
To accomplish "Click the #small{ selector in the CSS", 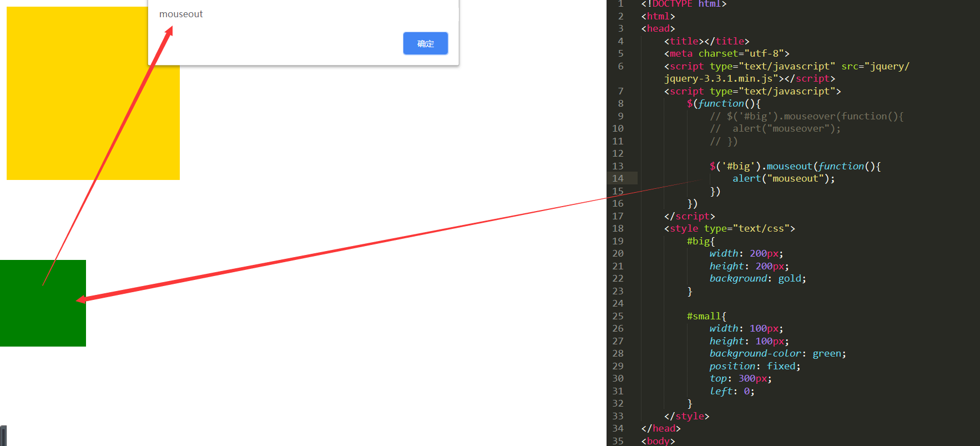I will click(706, 316).
